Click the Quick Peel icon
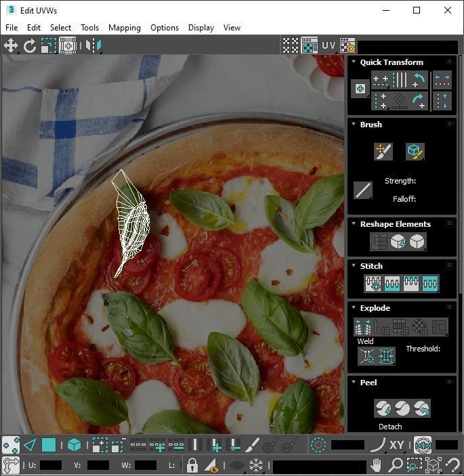Screen dimensions: 464x476 [383, 408]
